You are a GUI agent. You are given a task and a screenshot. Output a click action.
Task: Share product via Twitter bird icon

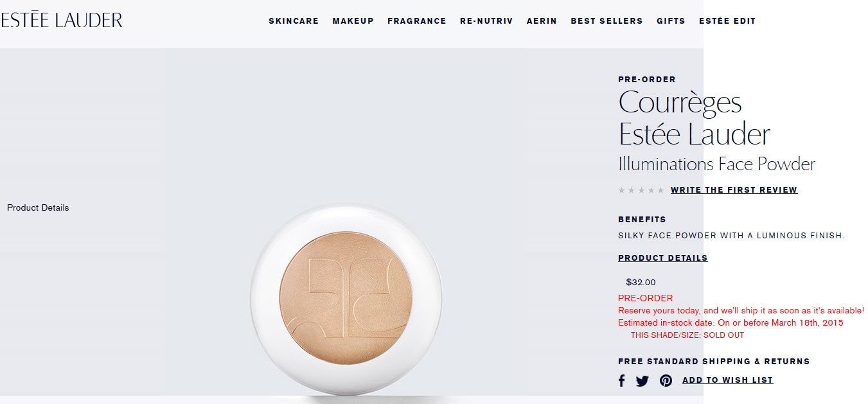tap(642, 380)
